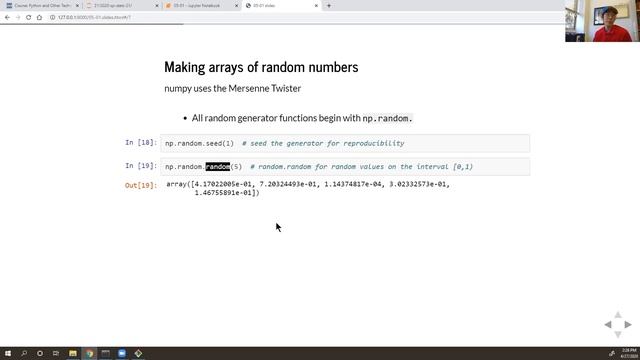Go to previous slide with left arrow

tap(608, 325)
